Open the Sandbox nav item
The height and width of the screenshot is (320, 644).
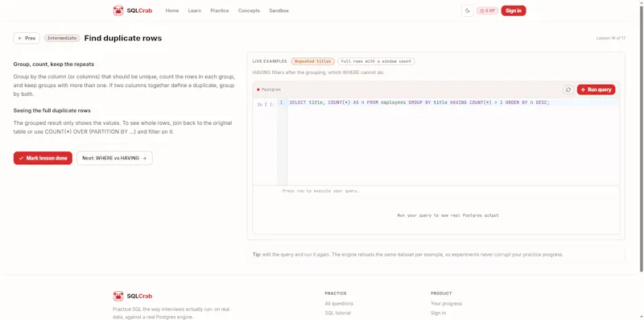279,10
